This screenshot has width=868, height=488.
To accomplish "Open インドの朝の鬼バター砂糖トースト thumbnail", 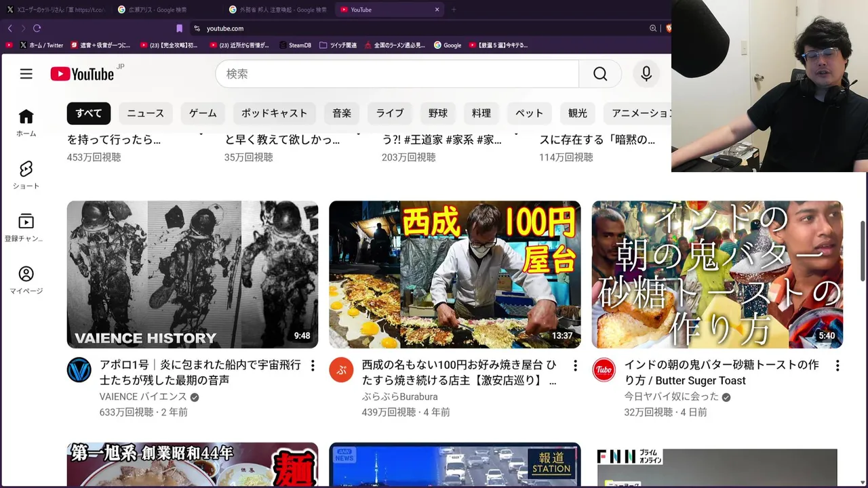I will 717,274.
